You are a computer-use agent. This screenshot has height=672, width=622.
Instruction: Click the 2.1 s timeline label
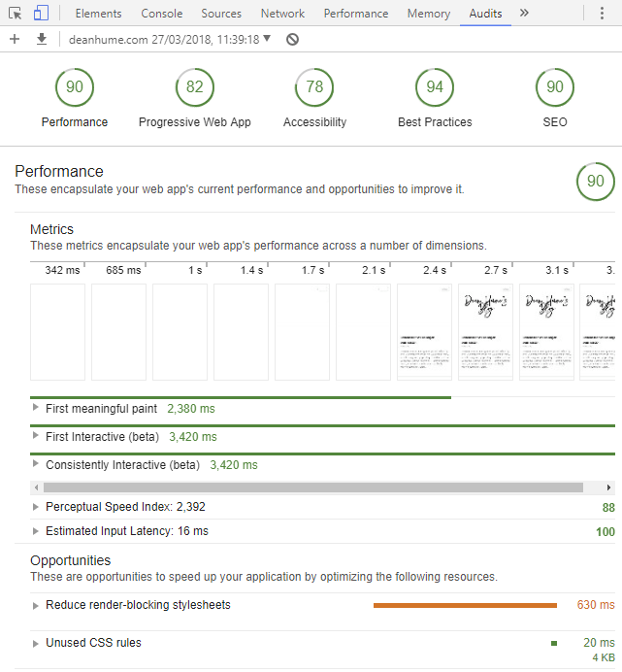tap(374, 270)
